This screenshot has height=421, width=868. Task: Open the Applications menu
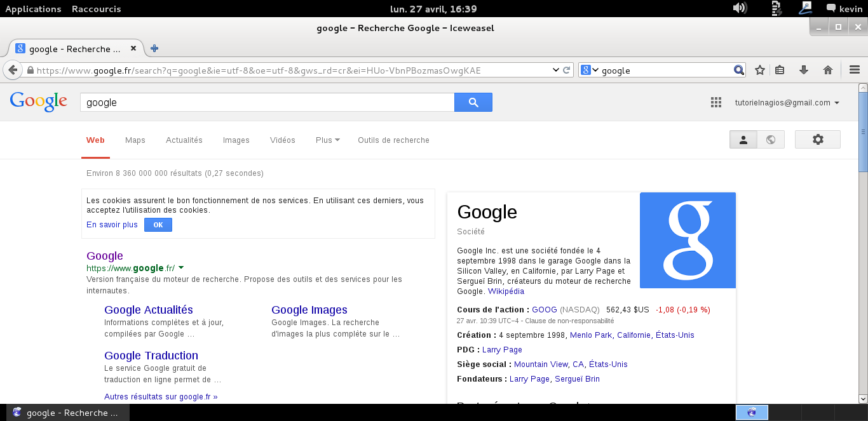pyautogui.click(x=33, y=9)
